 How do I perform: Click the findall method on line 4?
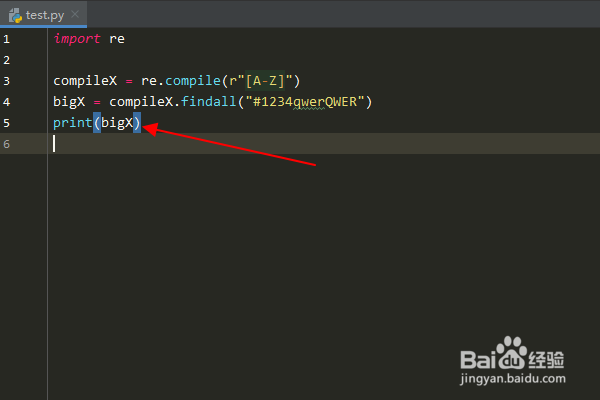tap(209, 101)
